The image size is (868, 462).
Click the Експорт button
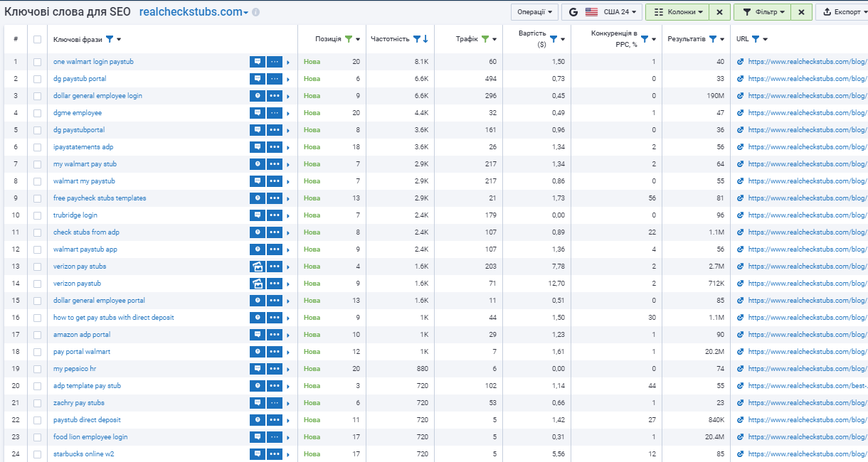coord(842,12)
